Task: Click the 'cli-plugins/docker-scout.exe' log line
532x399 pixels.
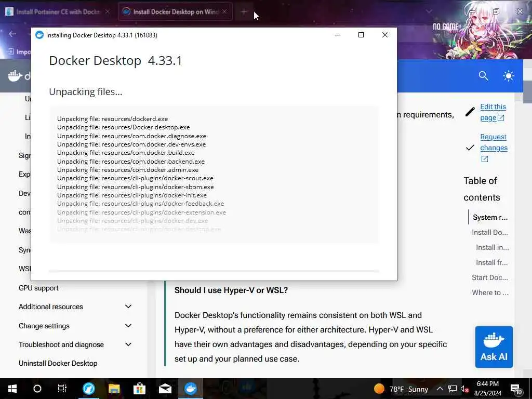Action: [x=135, y=178]
